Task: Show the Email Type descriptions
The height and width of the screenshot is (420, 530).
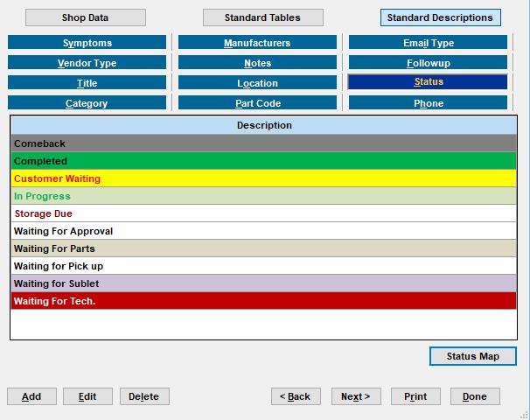Action: tap(428, 43)
